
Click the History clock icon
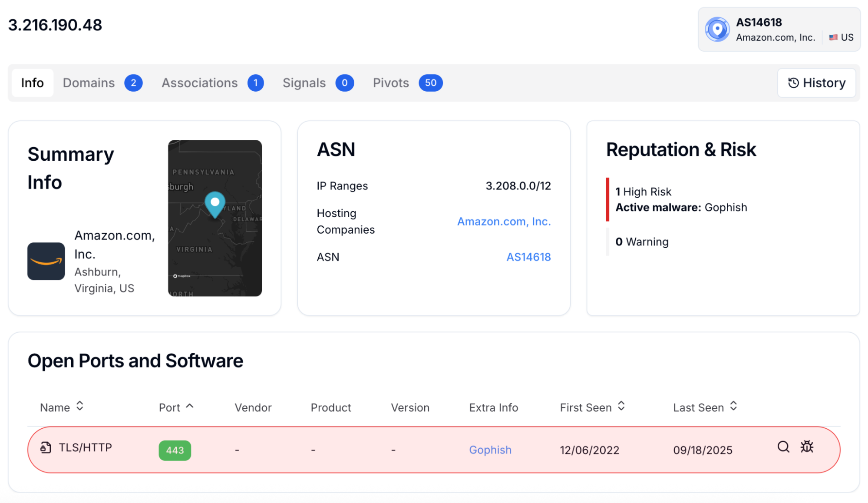(x=793, y=83)
